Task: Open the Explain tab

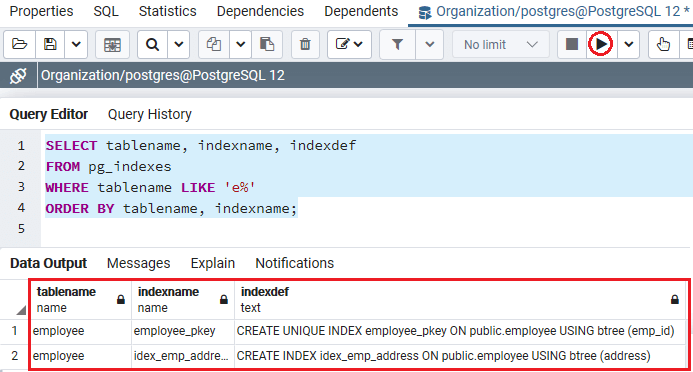Action: pyautogui.click(x=213, y=263)
